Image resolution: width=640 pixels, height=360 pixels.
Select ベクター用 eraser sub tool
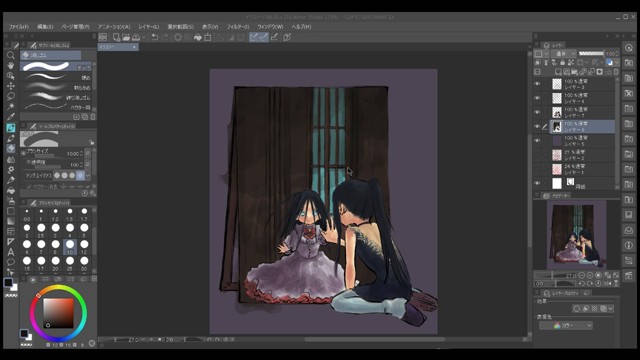point(56,107)
